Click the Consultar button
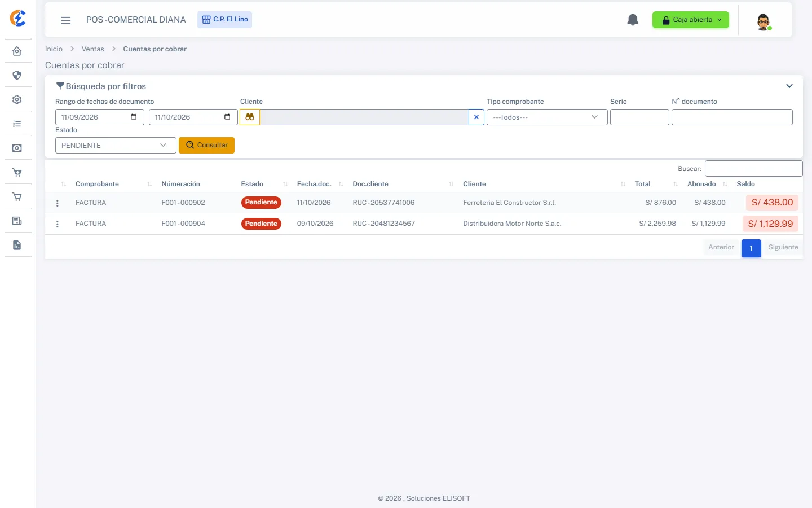 tap(206, 145)
